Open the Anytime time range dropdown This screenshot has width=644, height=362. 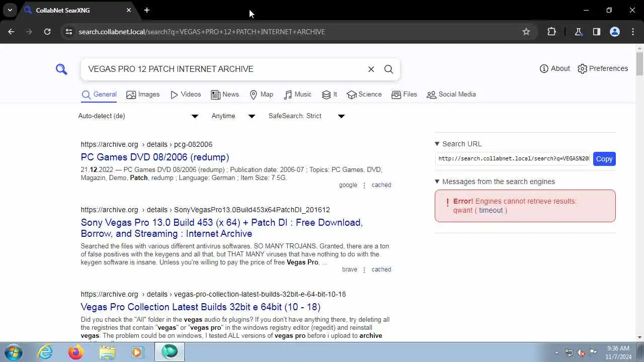tap(233, 116)
